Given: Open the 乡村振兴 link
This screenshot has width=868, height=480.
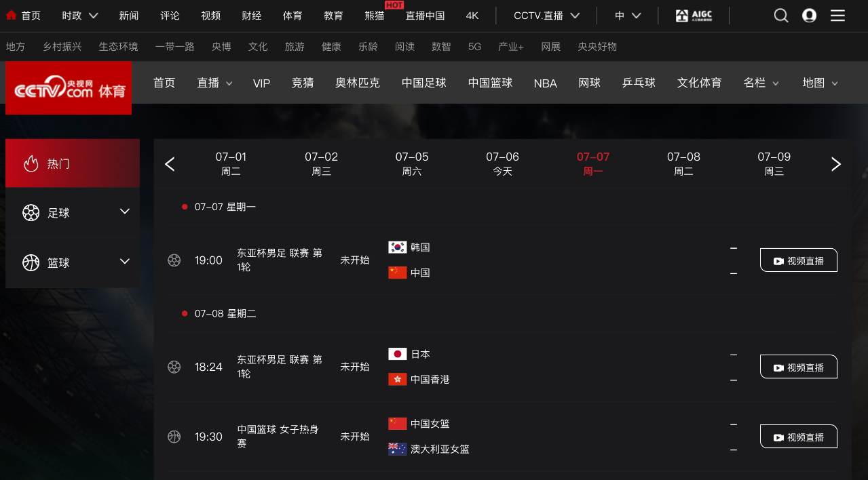Looking at the screenshot, I should click(x=62, y=47).
